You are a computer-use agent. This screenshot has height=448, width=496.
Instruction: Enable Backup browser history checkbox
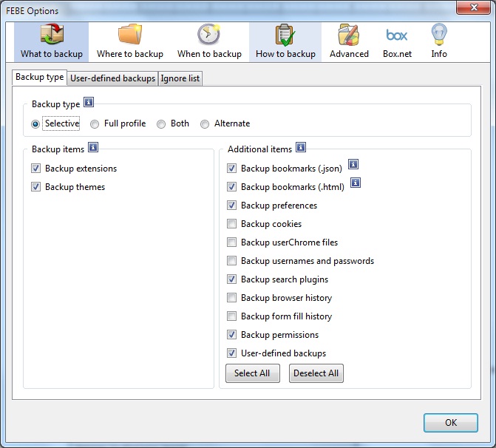tap(231, 297)
